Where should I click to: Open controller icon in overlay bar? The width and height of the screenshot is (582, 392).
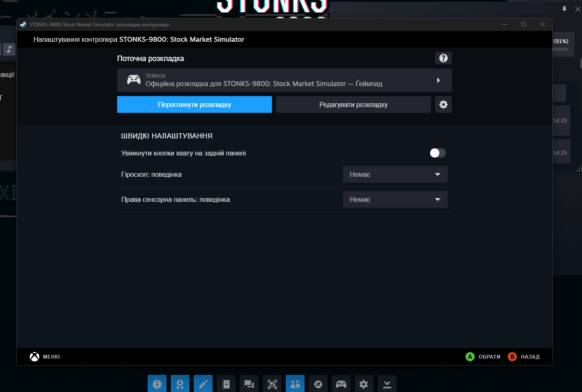click(341, 384)
